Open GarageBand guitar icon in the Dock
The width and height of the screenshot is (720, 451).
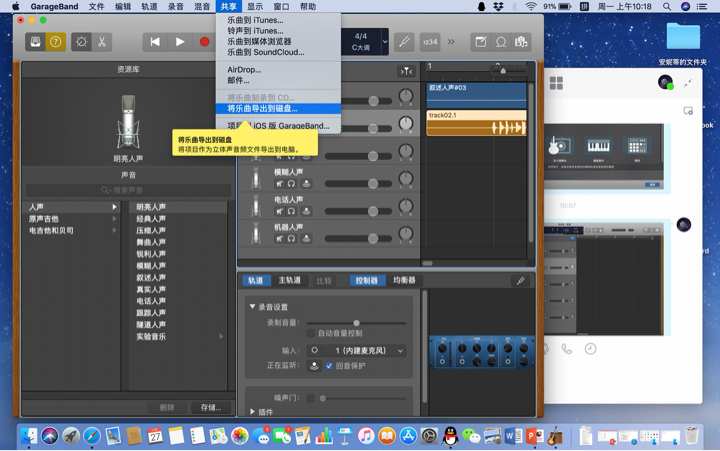coord(555,435)
